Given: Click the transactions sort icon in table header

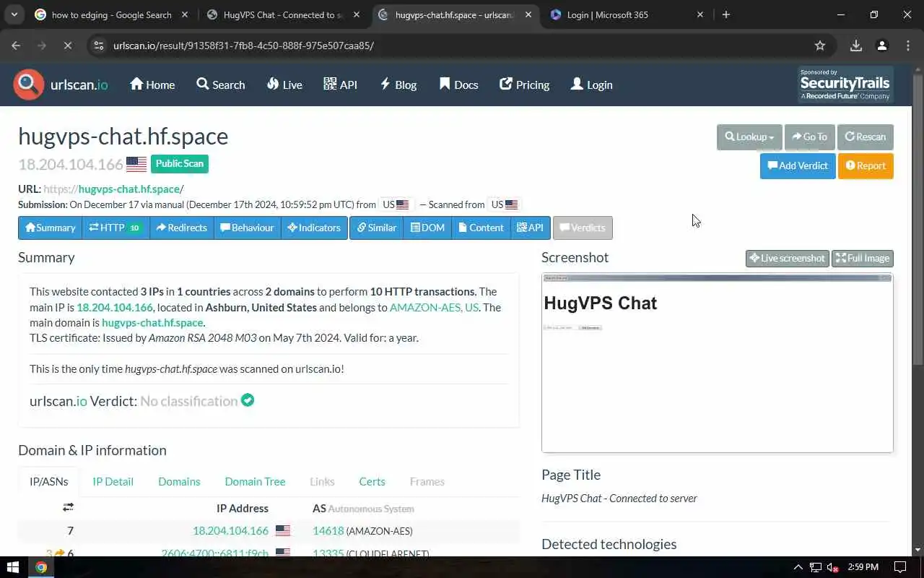Looking at the screenshot, I should tap(68, 507).
